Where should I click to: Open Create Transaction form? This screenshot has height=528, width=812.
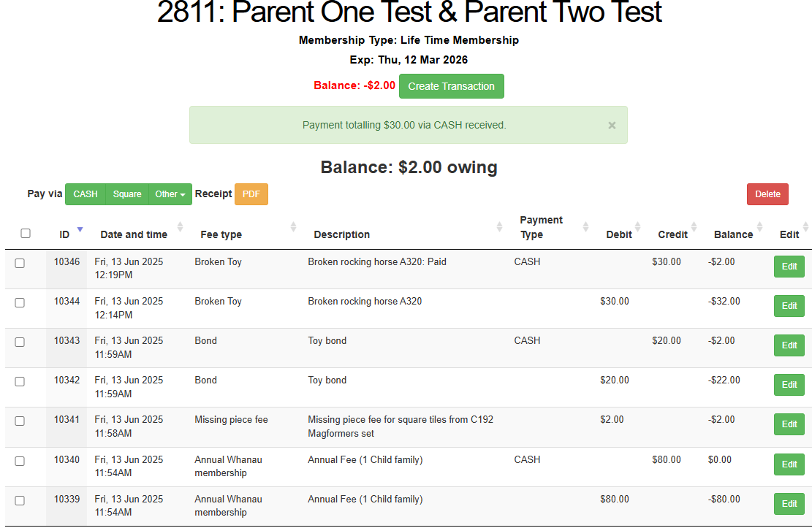451,86
